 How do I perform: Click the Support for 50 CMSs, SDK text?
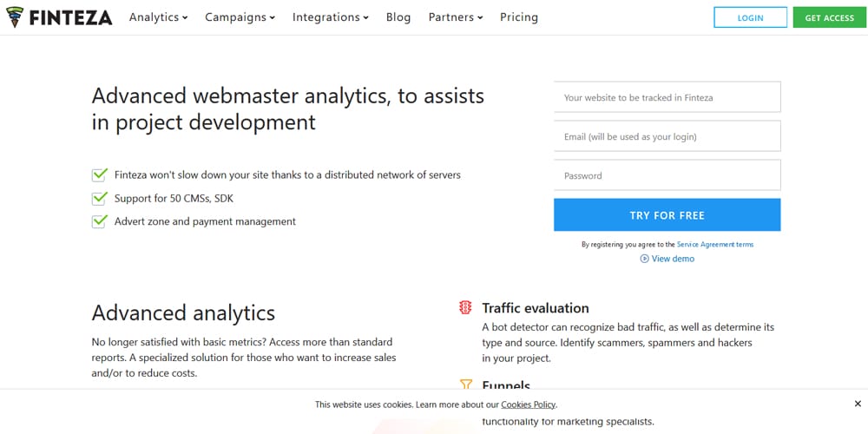coord(174,198)
